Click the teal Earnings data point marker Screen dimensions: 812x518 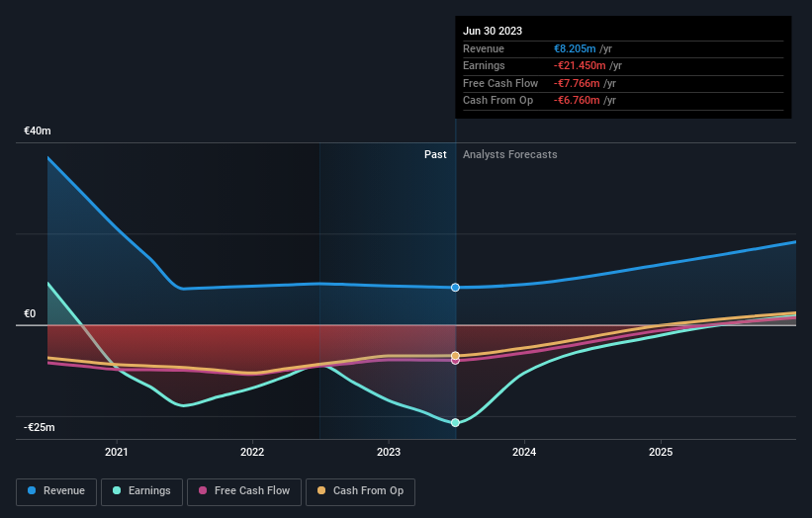coord(455,423)
